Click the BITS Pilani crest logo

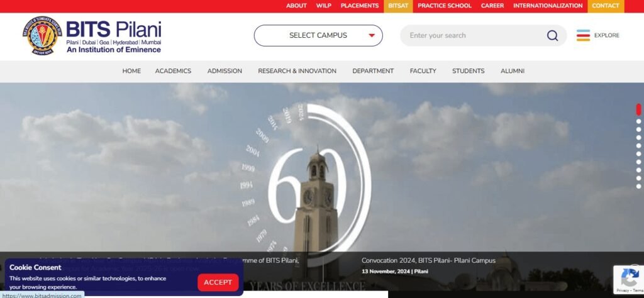[42, 36]
